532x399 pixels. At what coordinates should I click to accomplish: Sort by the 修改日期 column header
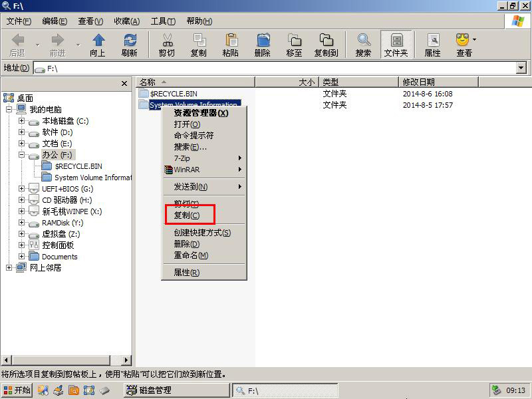click(439, 82)
